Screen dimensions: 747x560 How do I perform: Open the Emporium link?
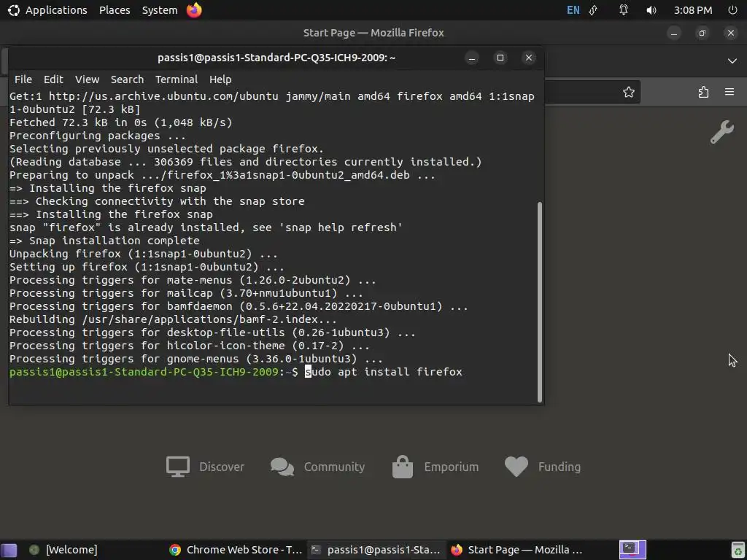pyautogui.click(x=451, y=467)
